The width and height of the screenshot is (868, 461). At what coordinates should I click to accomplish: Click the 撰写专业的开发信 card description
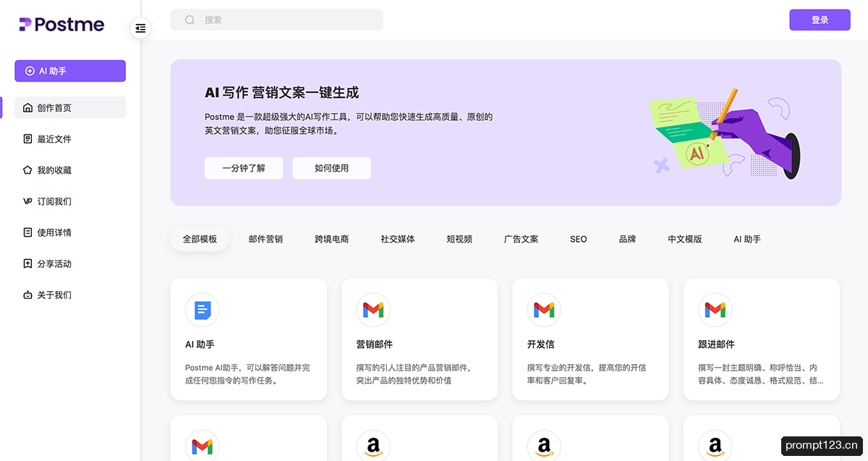coord(587,373)
